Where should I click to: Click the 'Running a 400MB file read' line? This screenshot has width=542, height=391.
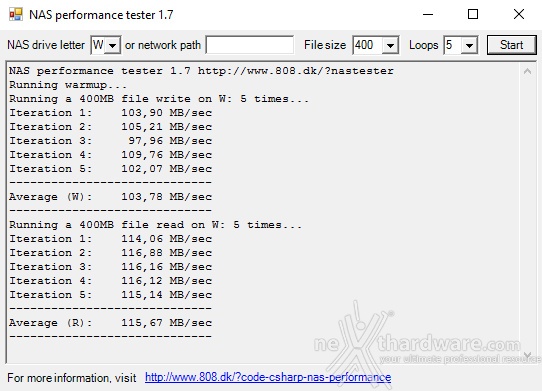[156, 225]
